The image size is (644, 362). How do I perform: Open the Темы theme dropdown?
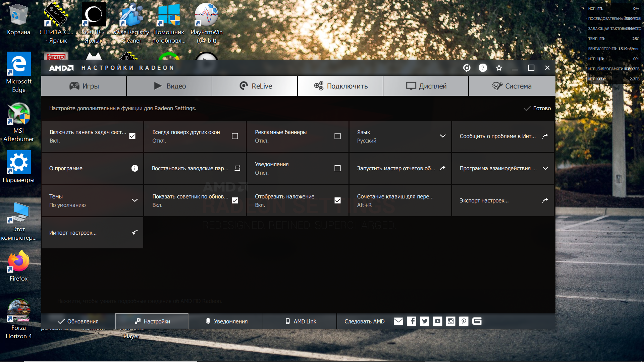pos(135,200)
